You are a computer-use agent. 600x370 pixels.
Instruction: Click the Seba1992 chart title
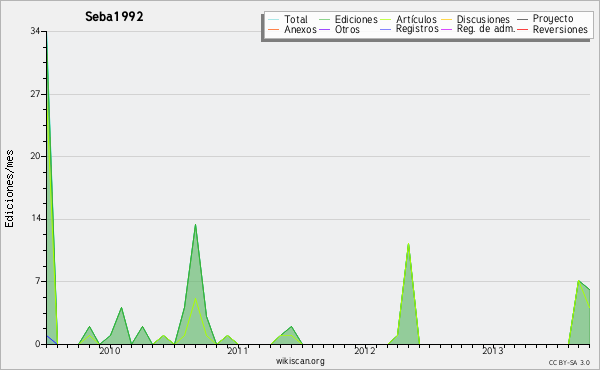[x=114, y=17]
